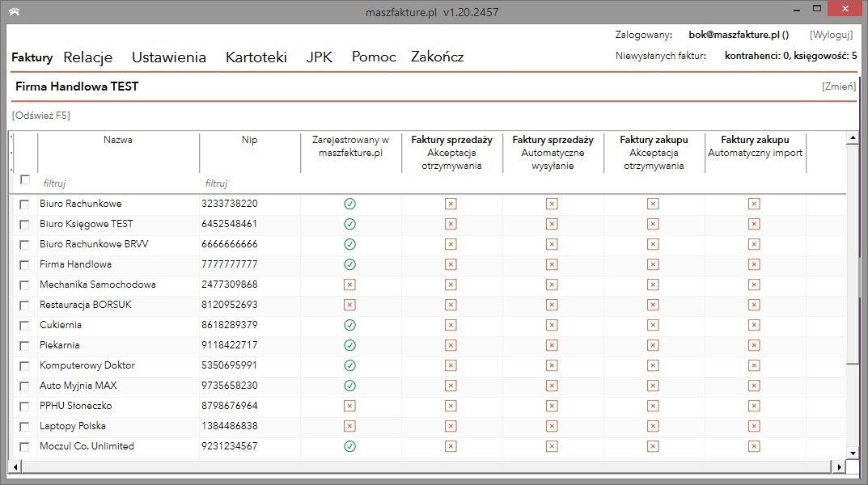Select the Restauracja BORSUK name cell
868x485 pixels.
(x=118, y=305)
